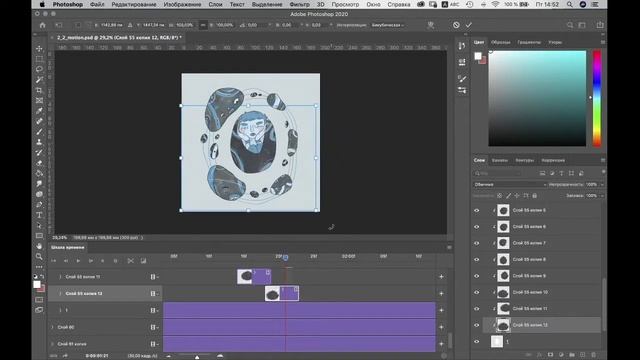Screen dimensions: 640x360
Task: Play the timeline animation
Action: pos(78,261)
